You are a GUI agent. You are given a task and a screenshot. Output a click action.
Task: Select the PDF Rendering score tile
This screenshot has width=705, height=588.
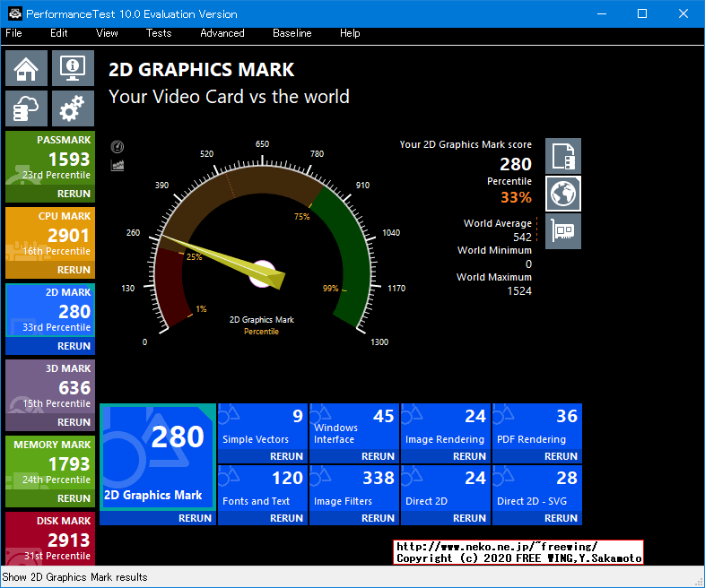[x=537, y=427]
